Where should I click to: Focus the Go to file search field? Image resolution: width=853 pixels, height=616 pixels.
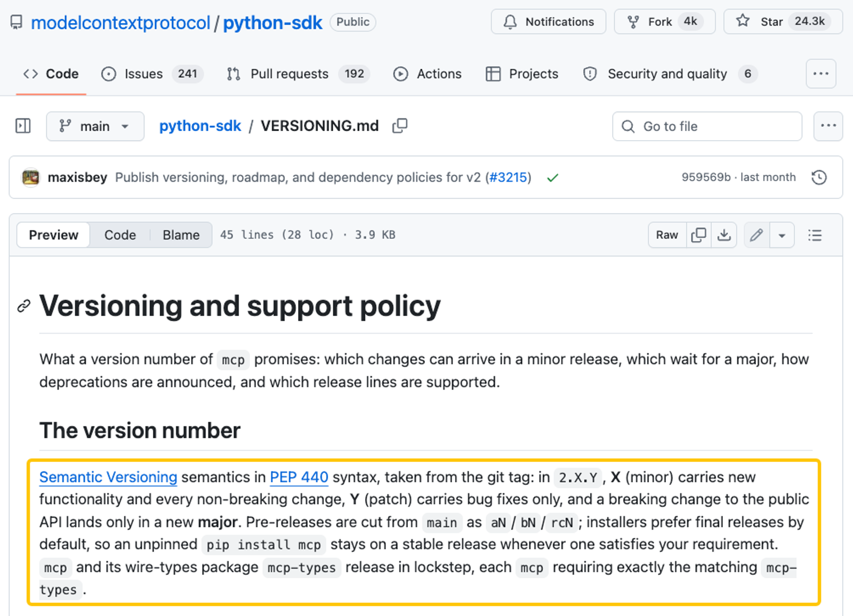tap(707, 126)
